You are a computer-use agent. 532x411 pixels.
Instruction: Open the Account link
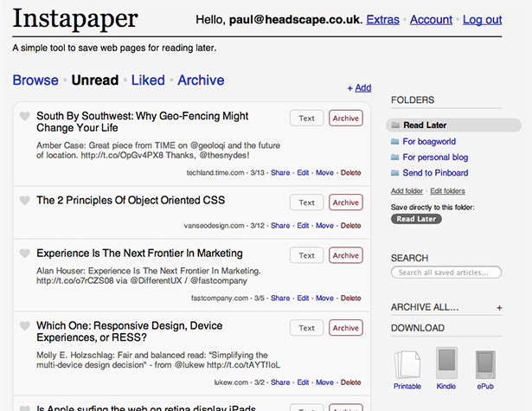pyautogui.click(x=432, y=20)
